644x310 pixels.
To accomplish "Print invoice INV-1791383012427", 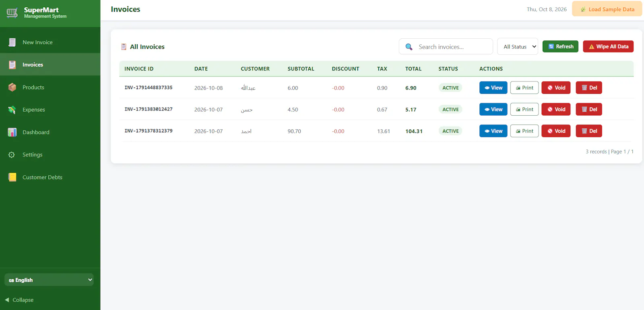I will [524, 109].
